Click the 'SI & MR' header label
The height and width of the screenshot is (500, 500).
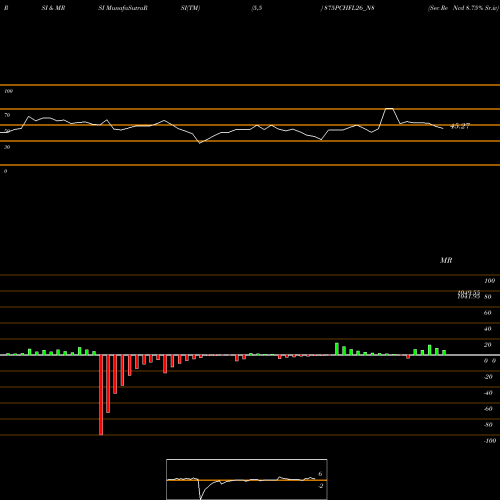tap(53, 8)
